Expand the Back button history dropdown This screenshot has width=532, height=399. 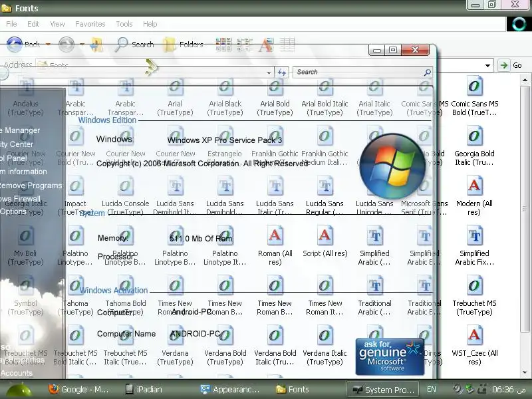coord(48,45)
